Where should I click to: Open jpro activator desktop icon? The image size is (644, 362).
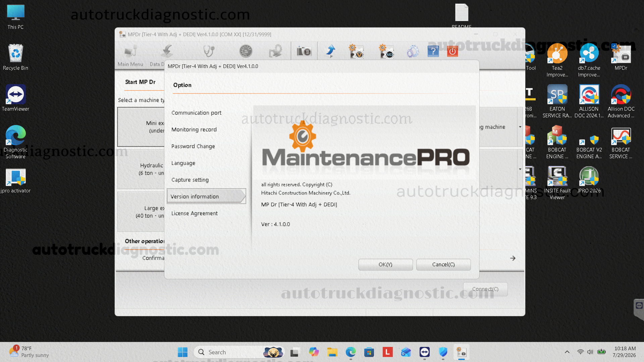[x=15, y=181]
